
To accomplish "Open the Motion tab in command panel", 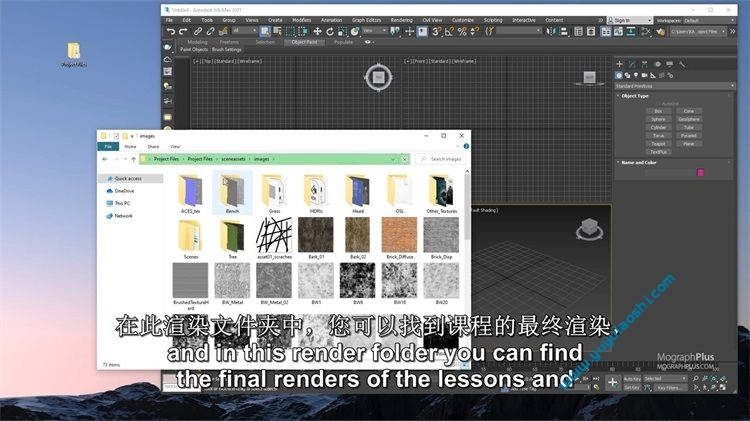I will pos(657,64).
